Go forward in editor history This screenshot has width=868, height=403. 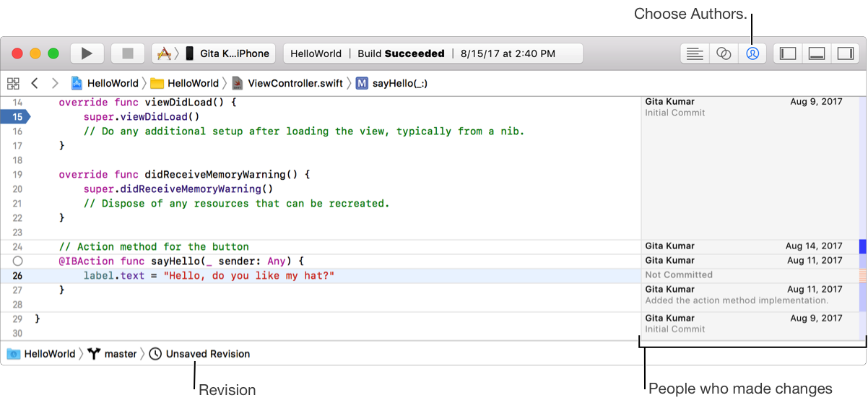click(x=55, y=83)
